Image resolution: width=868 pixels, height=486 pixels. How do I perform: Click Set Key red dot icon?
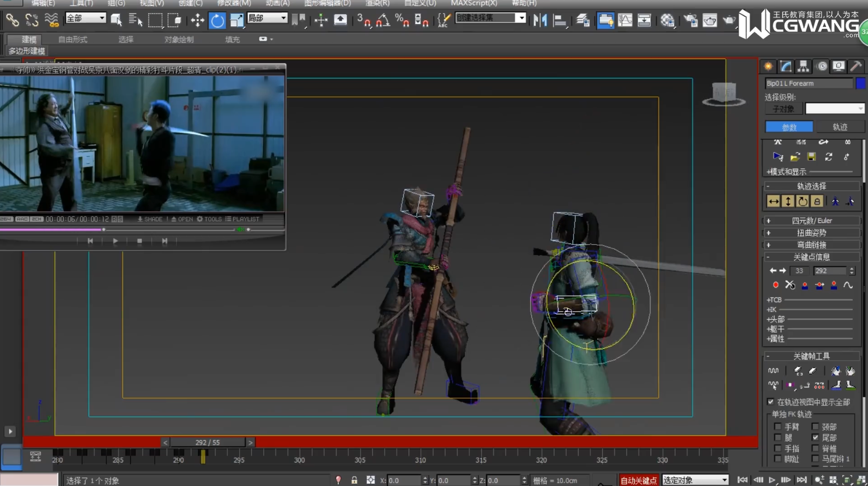(x=775, y=285)
